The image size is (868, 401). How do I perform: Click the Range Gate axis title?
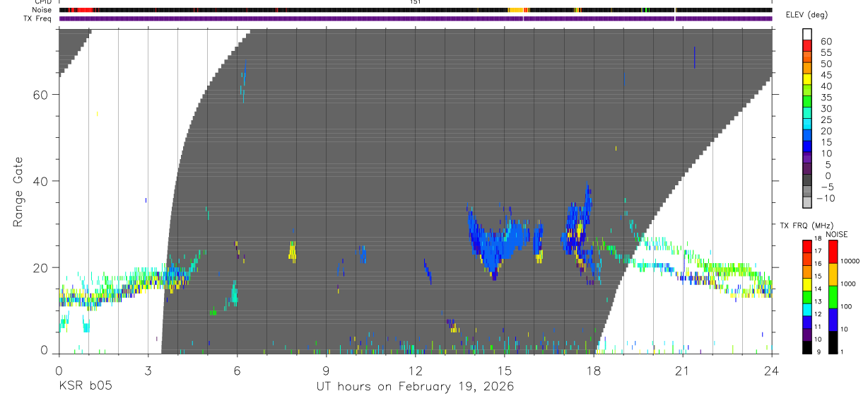[19, 192]
